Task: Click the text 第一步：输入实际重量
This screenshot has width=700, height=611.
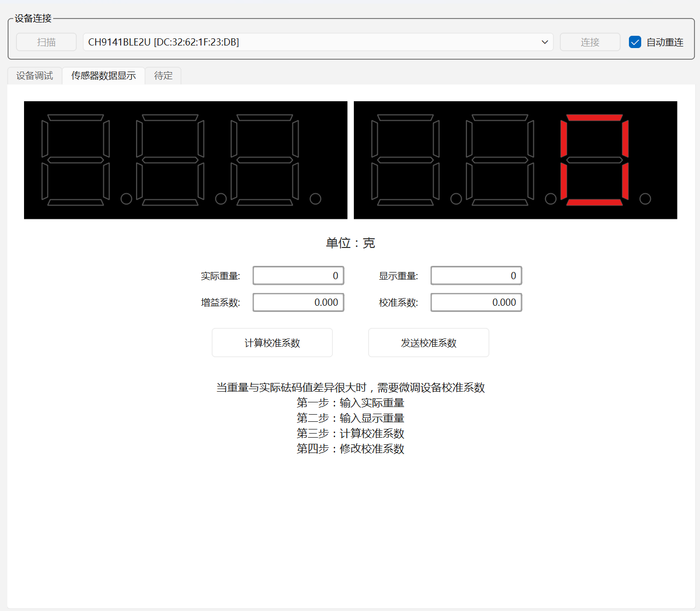Action: click(x=351, y=403)
